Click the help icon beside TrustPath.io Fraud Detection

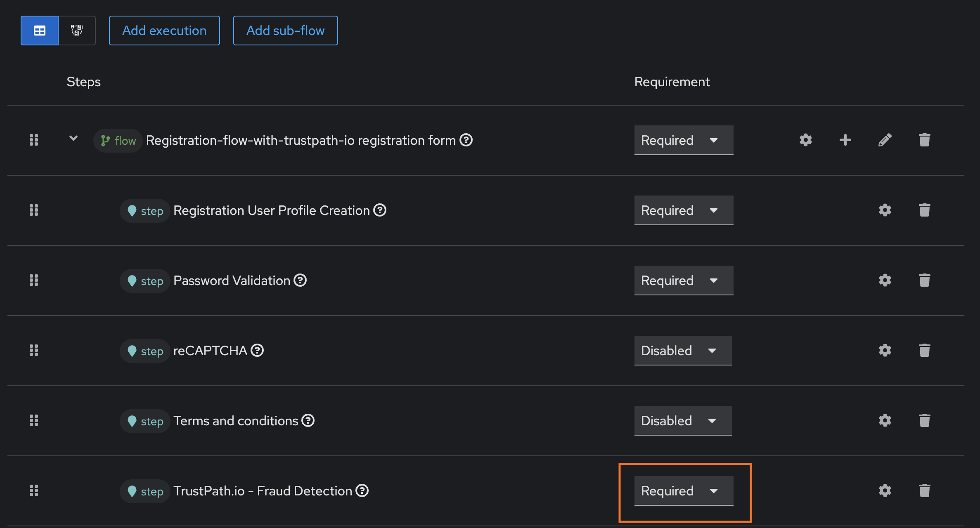tap(362, 490)
